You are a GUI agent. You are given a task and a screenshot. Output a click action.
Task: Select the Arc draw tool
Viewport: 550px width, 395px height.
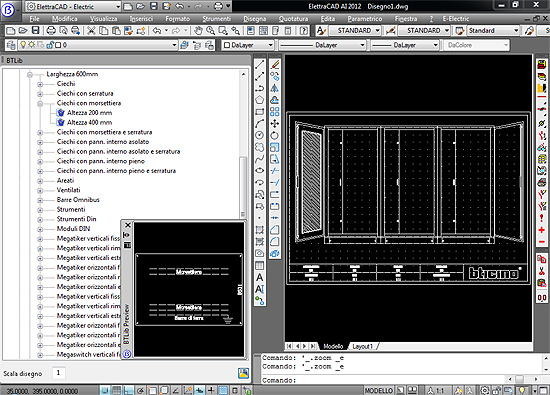260,123
